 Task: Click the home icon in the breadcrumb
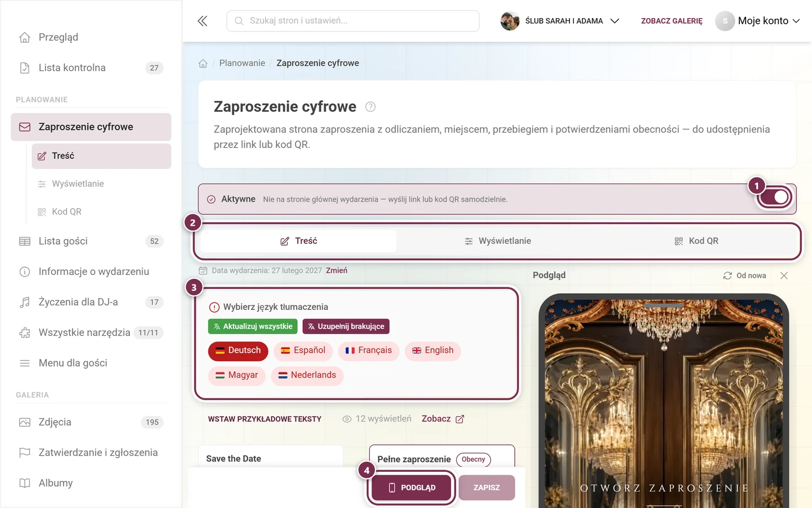(x=203, y=63)
